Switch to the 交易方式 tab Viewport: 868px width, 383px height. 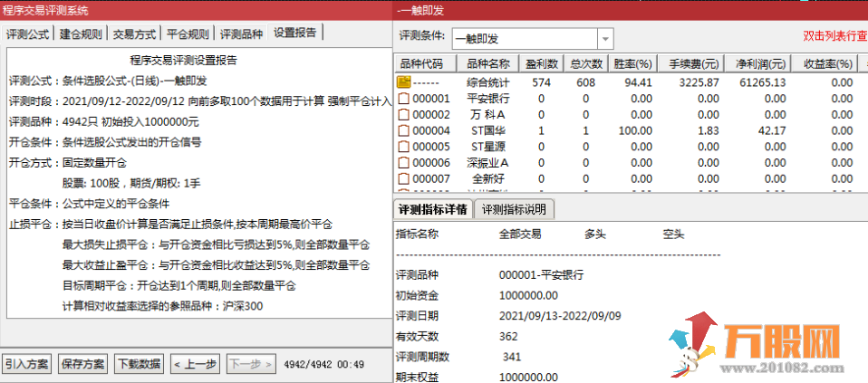(134, 34)
